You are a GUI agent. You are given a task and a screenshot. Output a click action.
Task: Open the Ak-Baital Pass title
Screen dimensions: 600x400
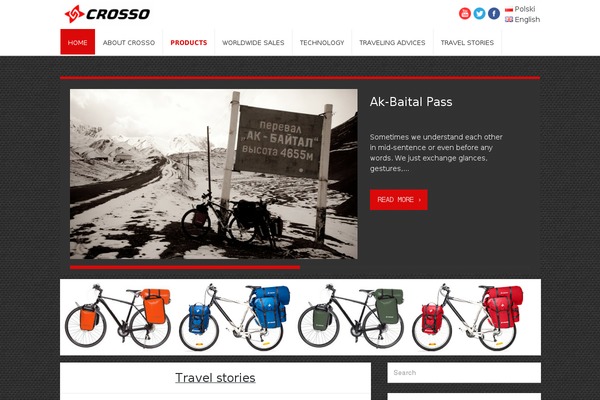pos(411,102)
